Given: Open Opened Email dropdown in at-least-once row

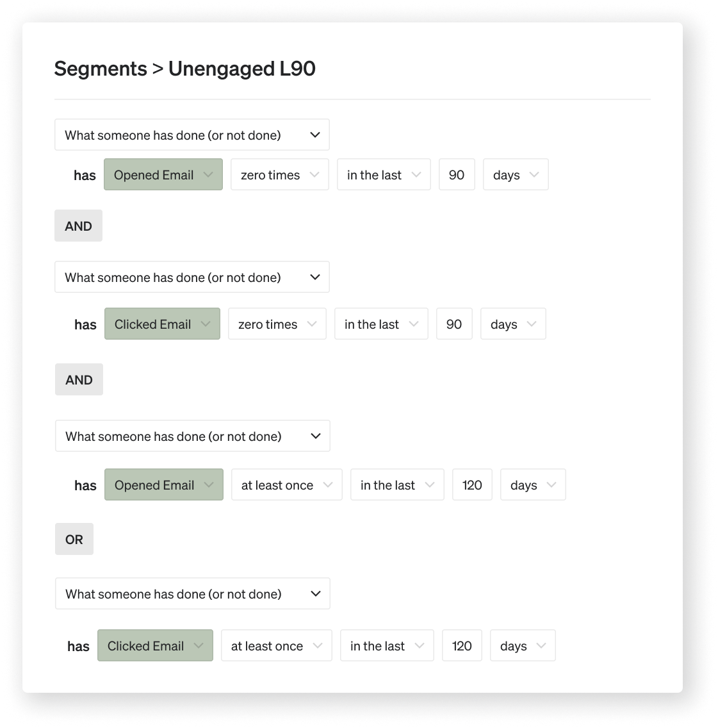Looking at the screenshot, I should pos(164,484).
